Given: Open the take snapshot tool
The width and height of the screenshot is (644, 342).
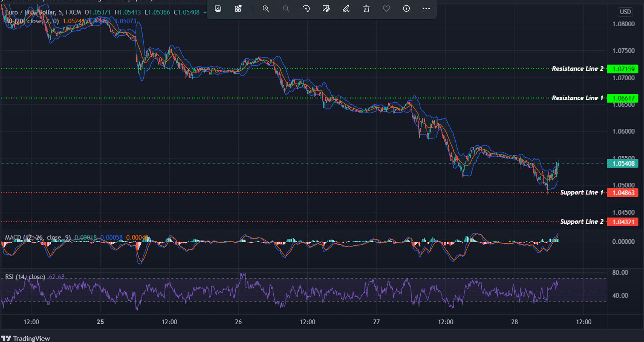Looking at the screenshot, I should 218,8.
